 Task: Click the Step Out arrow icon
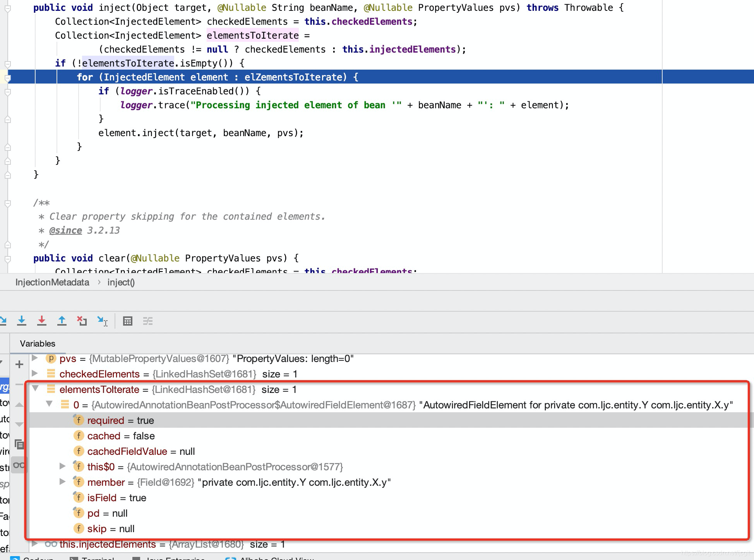click(x=62, y=321)
